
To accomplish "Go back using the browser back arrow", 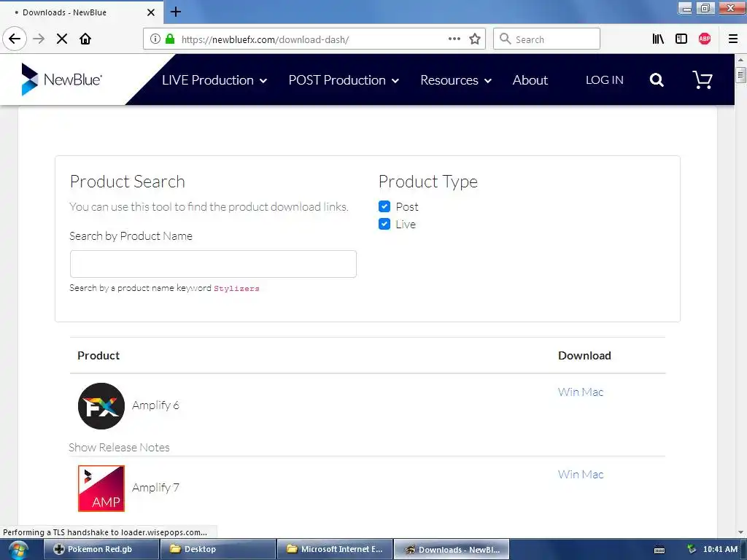I will [15, 39].
